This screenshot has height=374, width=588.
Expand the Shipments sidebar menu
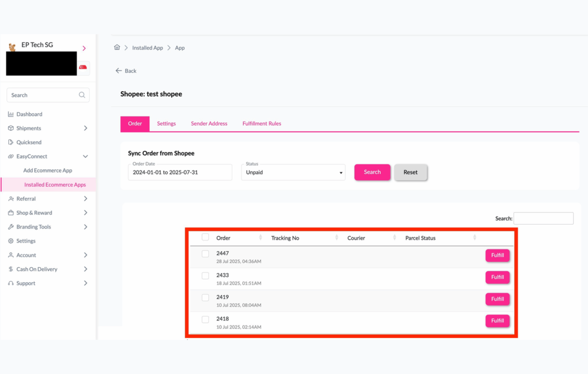coord(85,128)
